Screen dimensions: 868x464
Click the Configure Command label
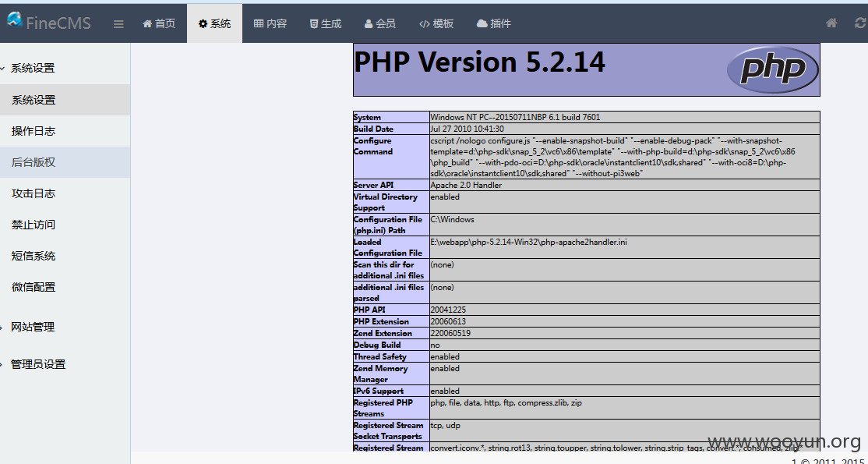click(x=373, y=147)
